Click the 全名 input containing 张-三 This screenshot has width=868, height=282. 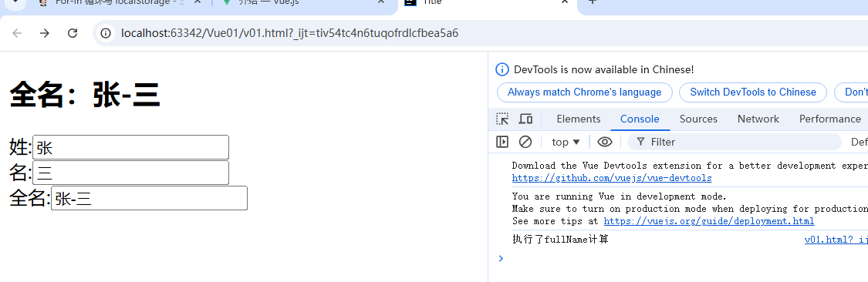149,198
